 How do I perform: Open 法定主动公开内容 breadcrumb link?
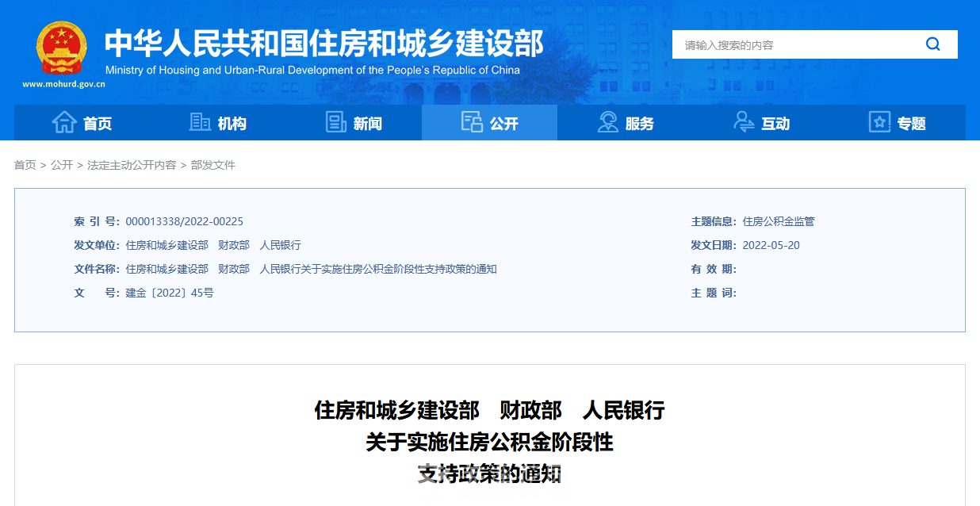pos(132,165)
